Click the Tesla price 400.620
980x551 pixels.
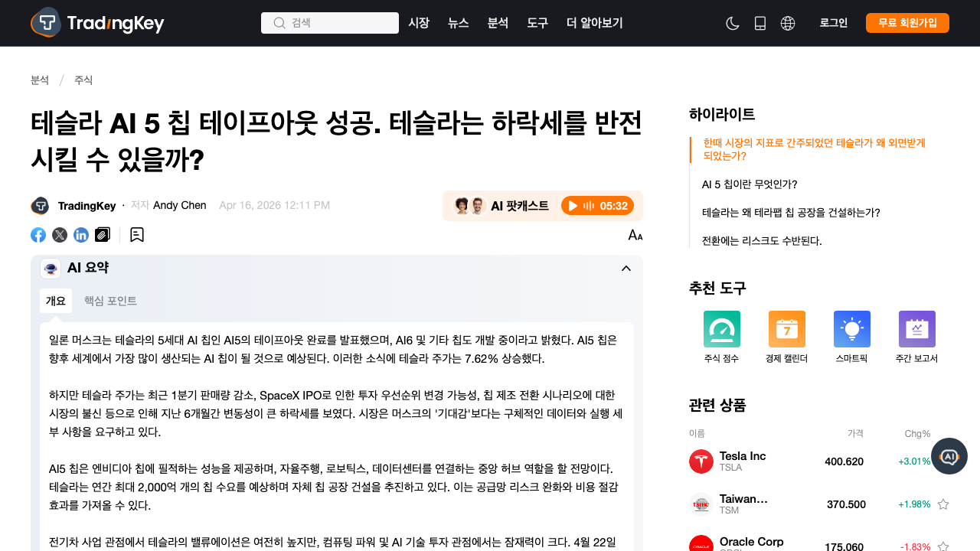click(844, 461)
